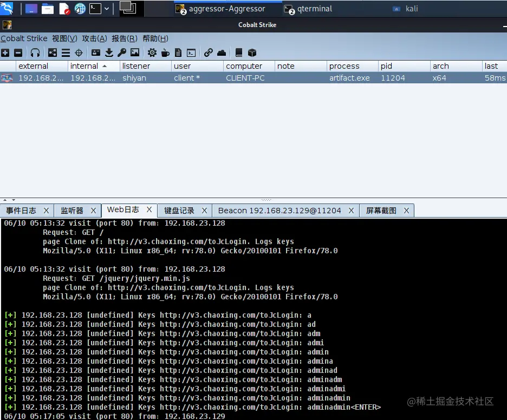Sort sessions by the arch column
Screen dimensions: 507x420
[456, 66]
